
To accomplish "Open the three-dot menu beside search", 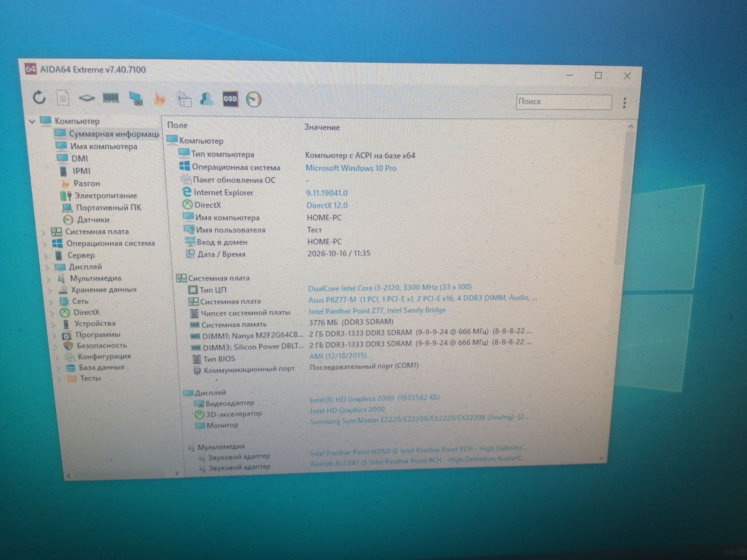I will [624, 103].
